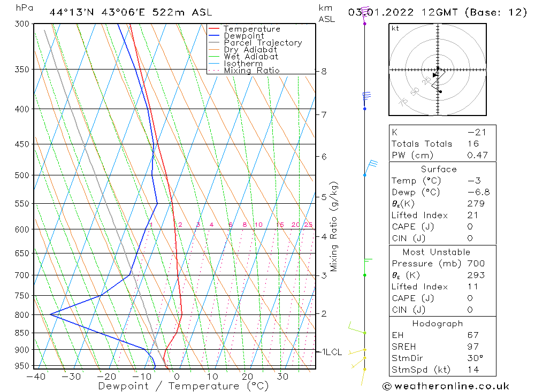Click the 30 temperature axis label
Viewport: 535px width, 392px height.
(x=282, y=376)
